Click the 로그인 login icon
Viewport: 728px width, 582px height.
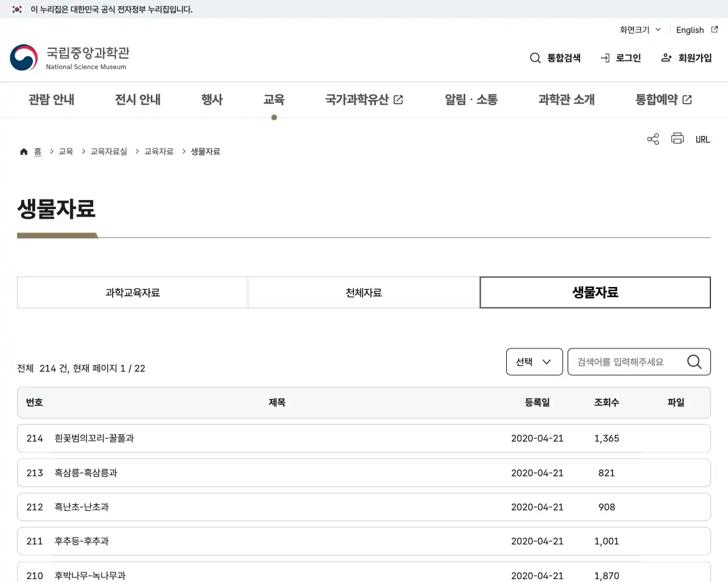coord(604,57)
